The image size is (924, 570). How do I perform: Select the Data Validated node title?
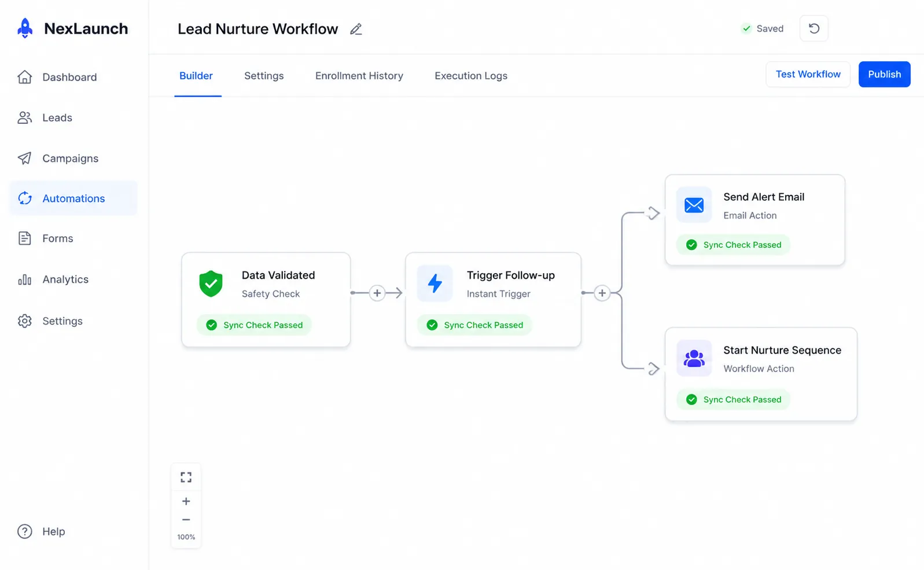[278, 275]
